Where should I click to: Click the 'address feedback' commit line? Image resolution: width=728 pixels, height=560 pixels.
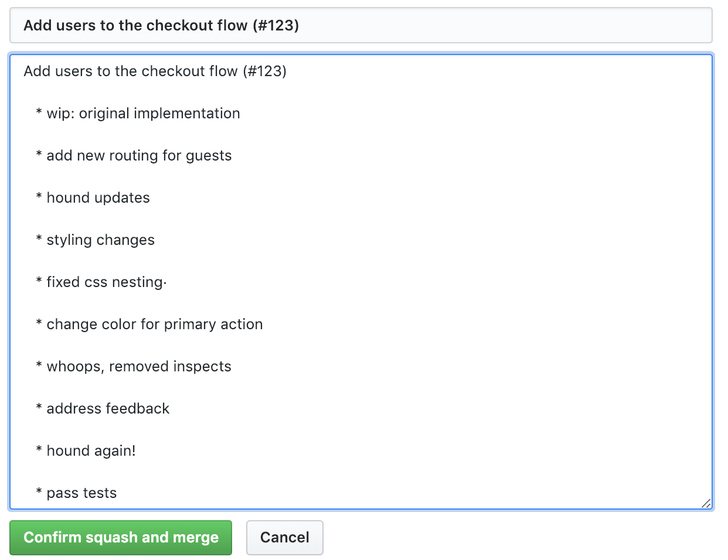pyautogui.click(x=108, y=408)
